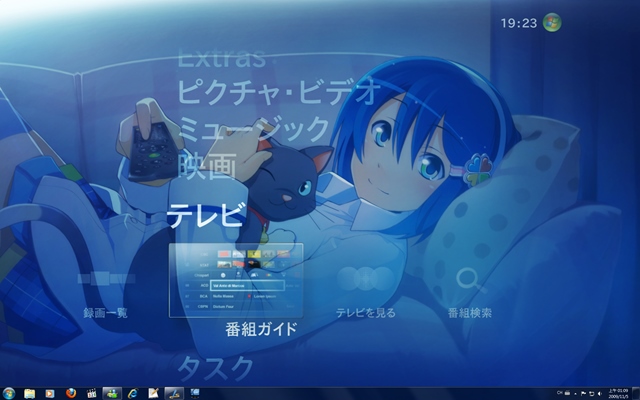Click the 番組ガイド label
The width and height of the screenshot is (640, 400).
261,329
